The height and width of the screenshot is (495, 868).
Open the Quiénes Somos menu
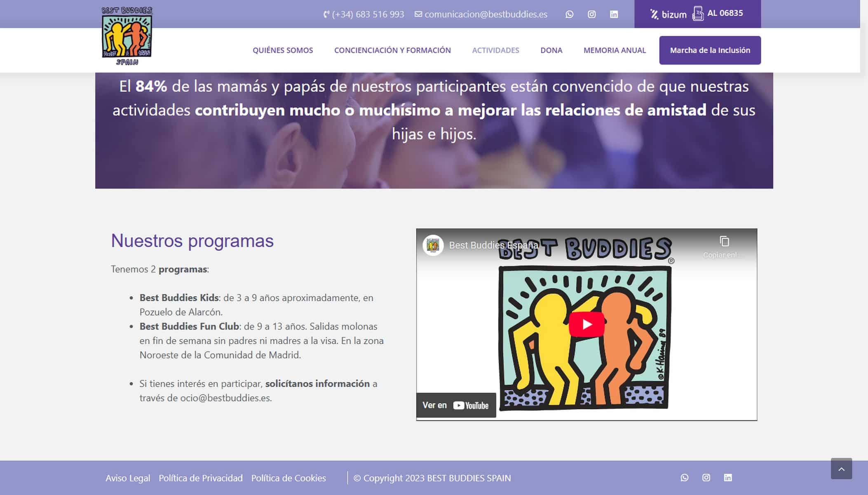(283, 50)
